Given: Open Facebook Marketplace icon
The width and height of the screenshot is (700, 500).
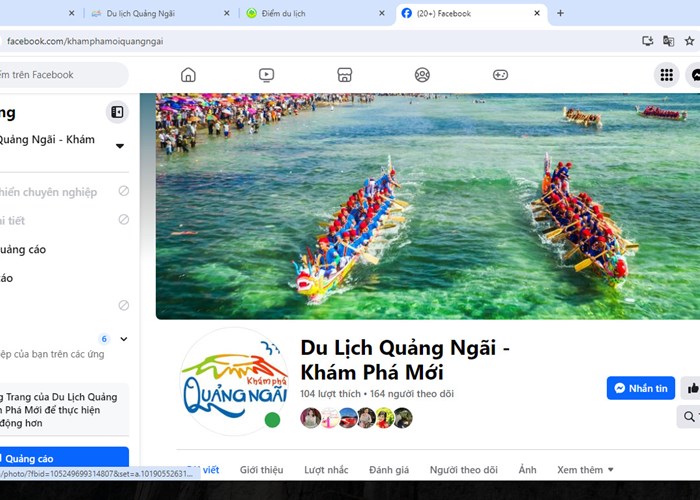Looking at the screenshot, I should (344, 75).
